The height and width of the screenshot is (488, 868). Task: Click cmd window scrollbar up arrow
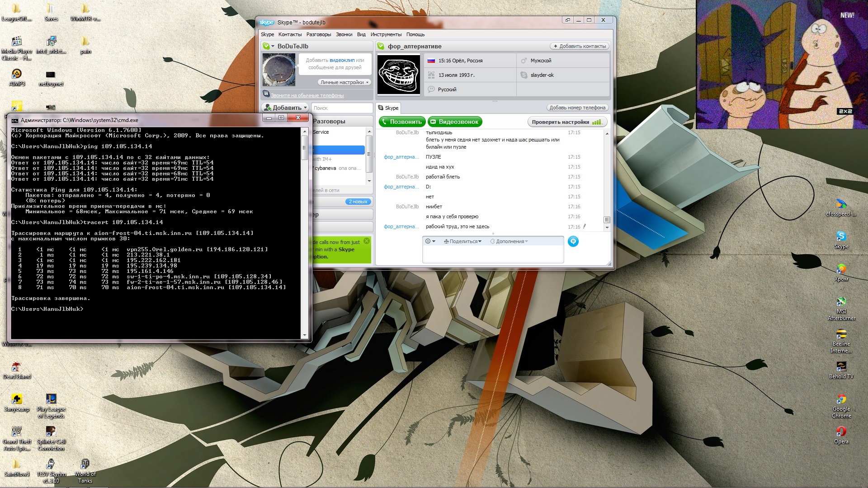pyautogui.click(x=304, y=131)
